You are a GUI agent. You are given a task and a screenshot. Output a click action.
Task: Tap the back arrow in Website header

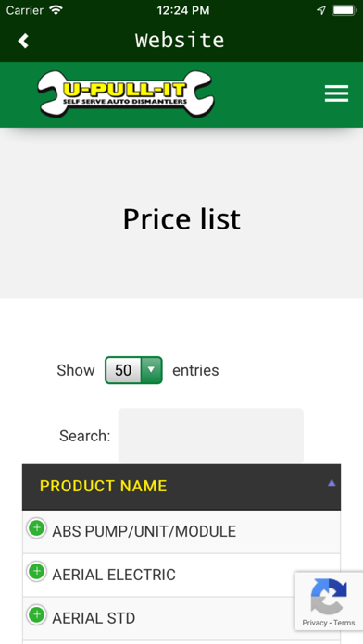coord(23,41)
